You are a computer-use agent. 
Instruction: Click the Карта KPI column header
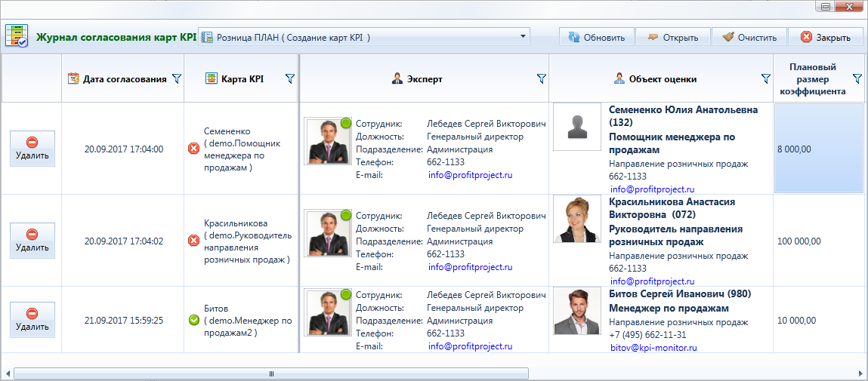(241, 79)
